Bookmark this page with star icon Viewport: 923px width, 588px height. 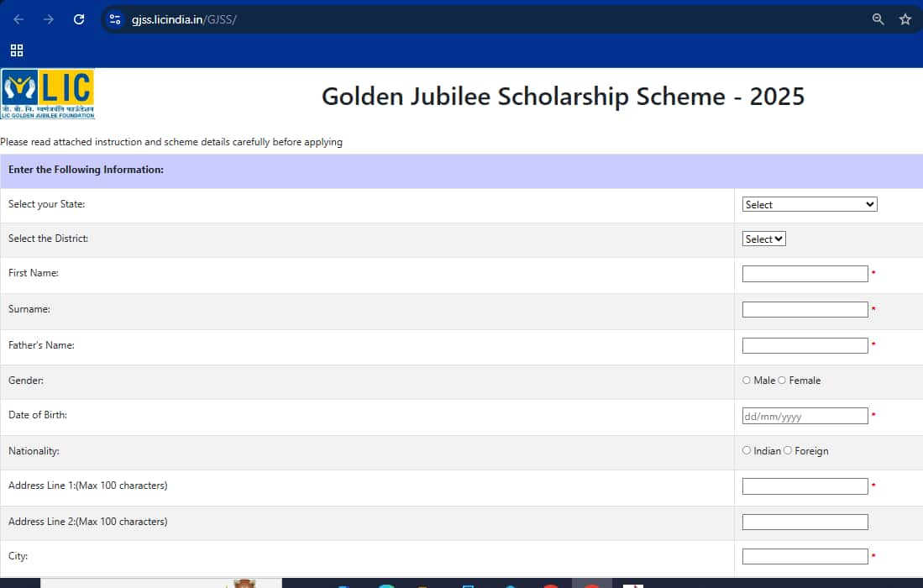pyautogui.click(x=905, y=19)
